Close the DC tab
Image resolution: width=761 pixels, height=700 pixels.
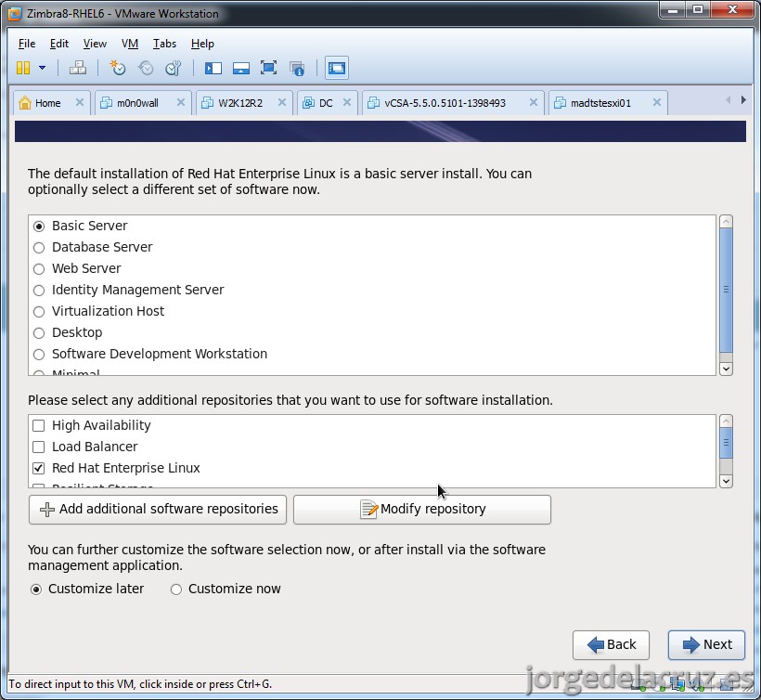click(346, 102)
